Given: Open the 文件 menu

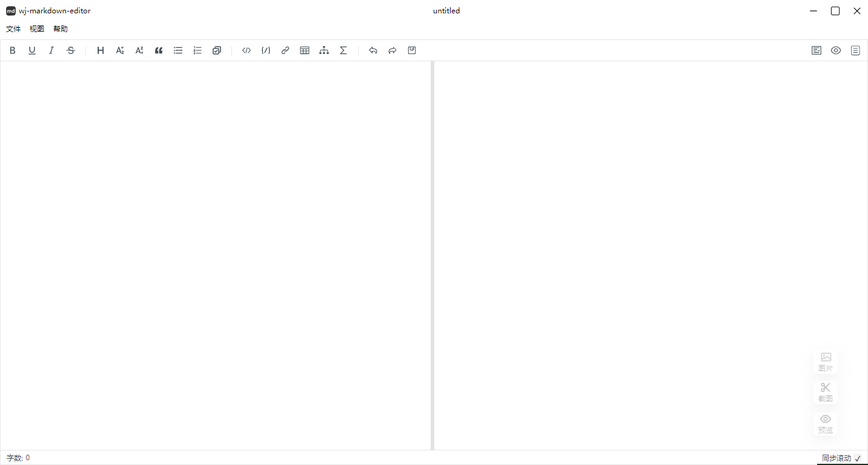Looking at the screenshot, I should [13, 28].
